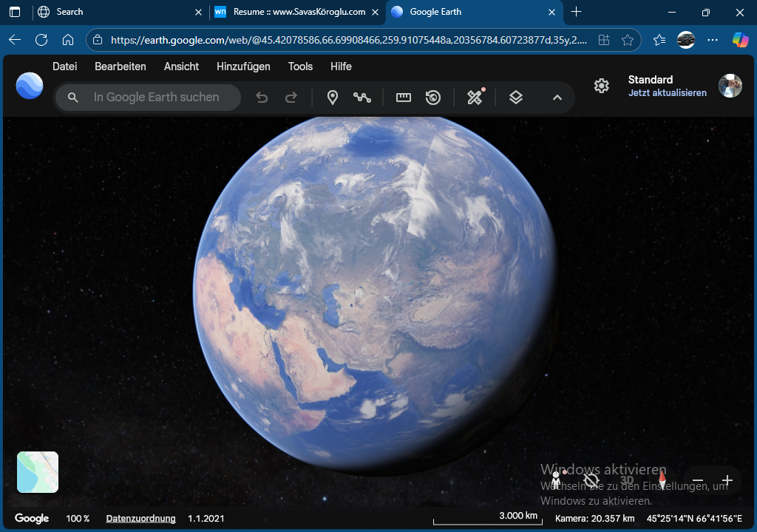Activate the ruler measurement tool
Viewport: 757px width, 532px height.
click(403, 98)
